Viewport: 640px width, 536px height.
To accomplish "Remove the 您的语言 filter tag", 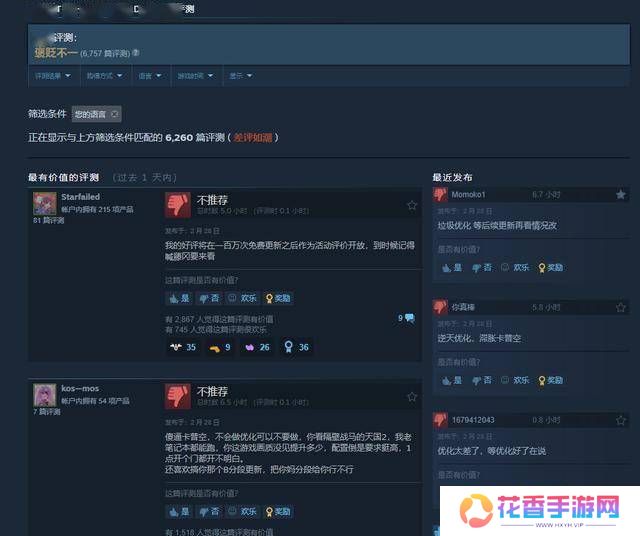I will tap(114, 115).
